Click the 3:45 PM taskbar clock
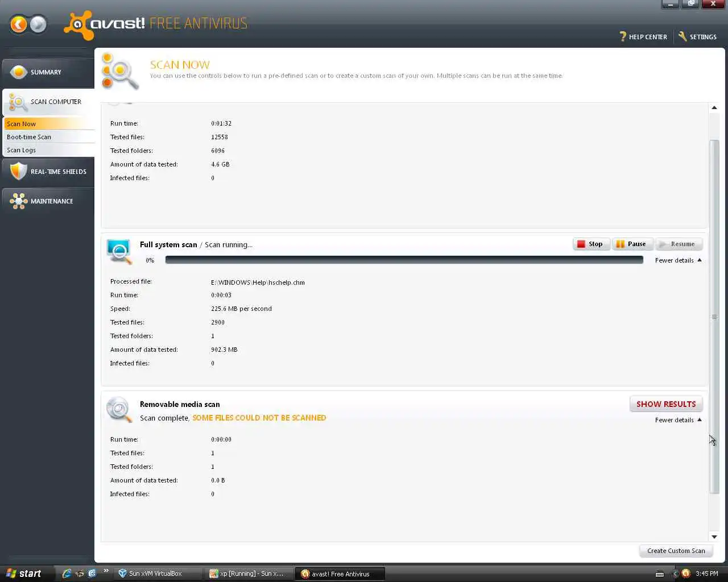Viewport: 728px width, 582px height. tap(707, 573)
